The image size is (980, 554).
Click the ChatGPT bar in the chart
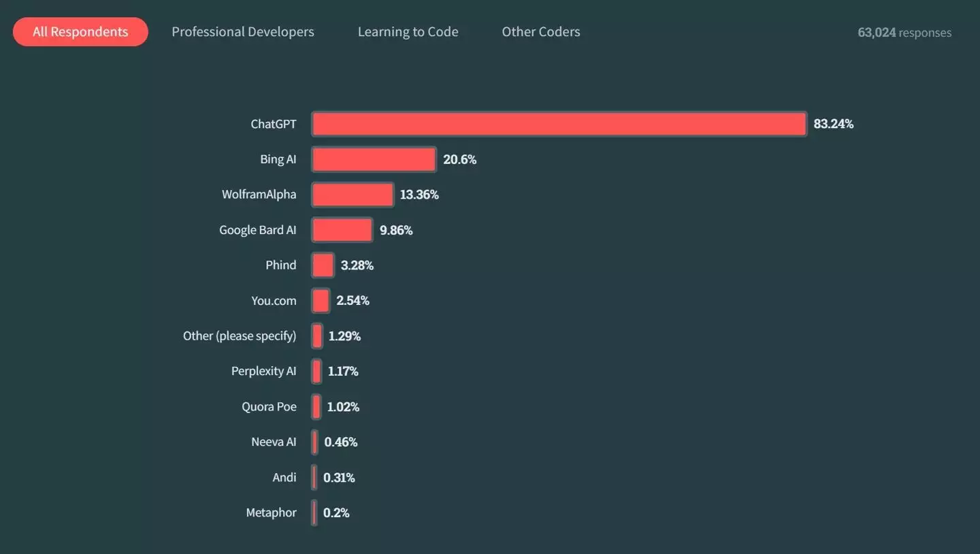click(559, 124)
